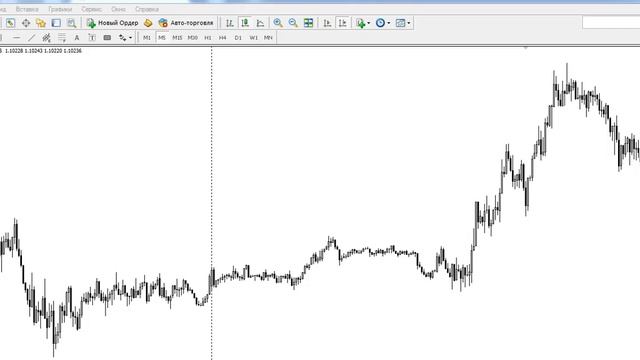Open the clock periodicity dropdown
Viewport: 640px width, 360px height.
383,23
